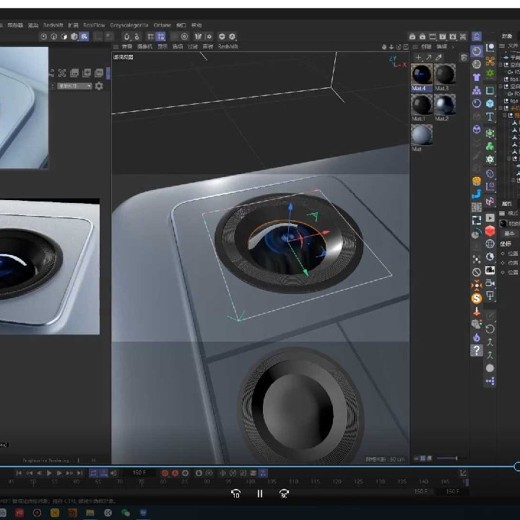The width and height of the screenshot is (520, 520).
Task: Select the Text spline T tool
Action: pos(490,117)
